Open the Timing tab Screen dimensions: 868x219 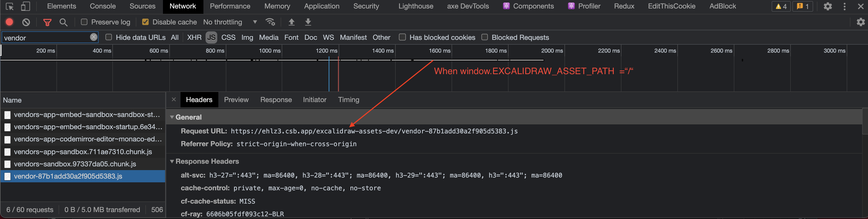pyautogui.click(x=349, y=100)
